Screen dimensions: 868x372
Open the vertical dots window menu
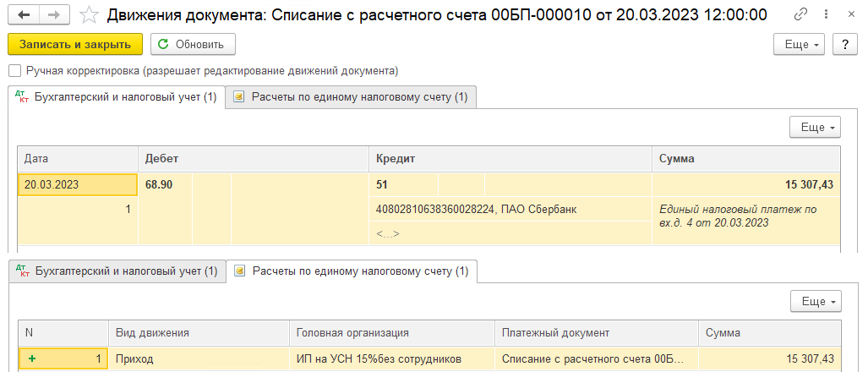[x=824, y=14]
